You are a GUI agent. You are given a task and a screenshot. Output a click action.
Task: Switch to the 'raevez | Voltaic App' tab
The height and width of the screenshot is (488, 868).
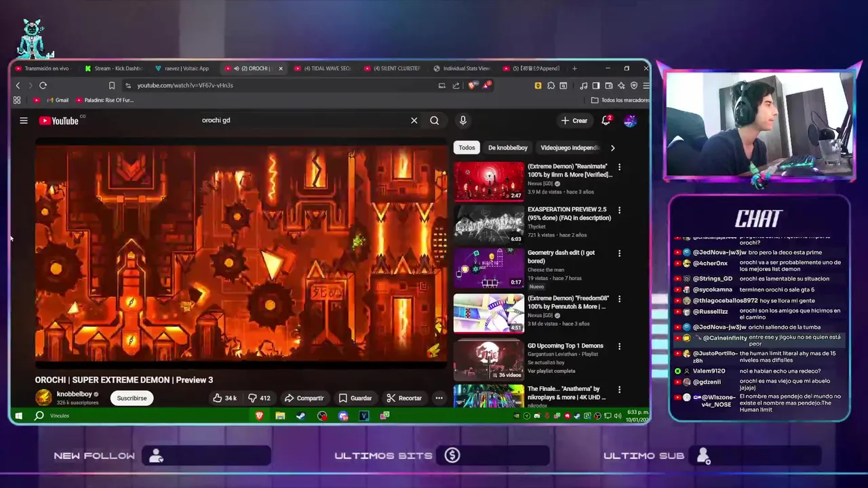pos(183,68)
